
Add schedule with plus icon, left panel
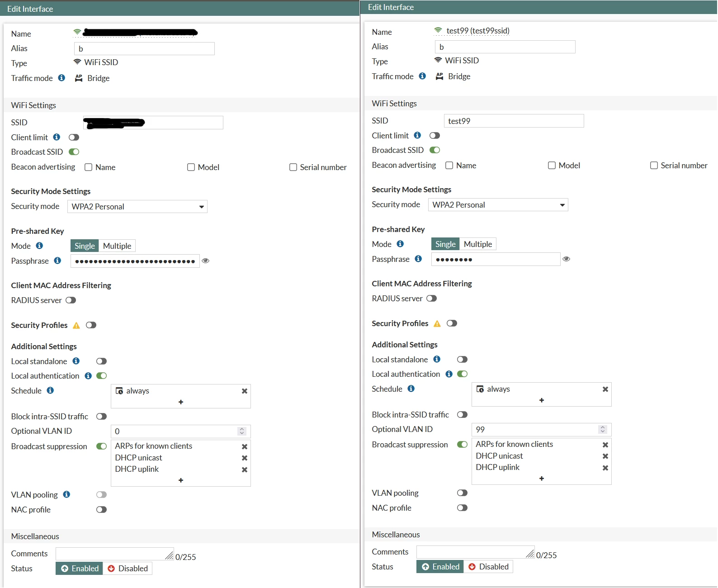click(x=181, y=402)
